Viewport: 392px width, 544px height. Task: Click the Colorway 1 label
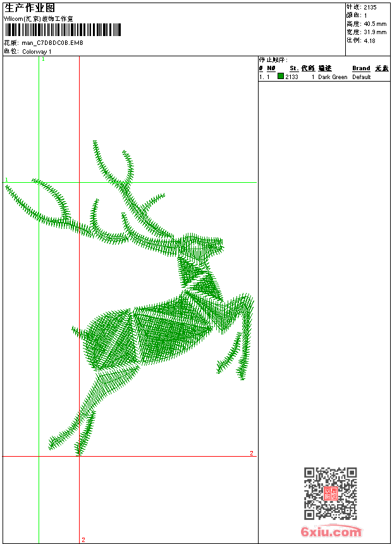37,51
